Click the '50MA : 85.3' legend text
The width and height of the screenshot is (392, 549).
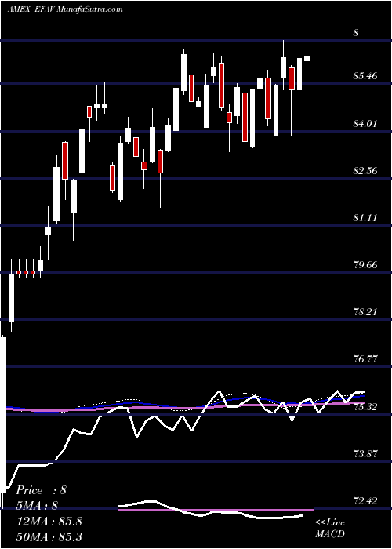tap(49, 536)
